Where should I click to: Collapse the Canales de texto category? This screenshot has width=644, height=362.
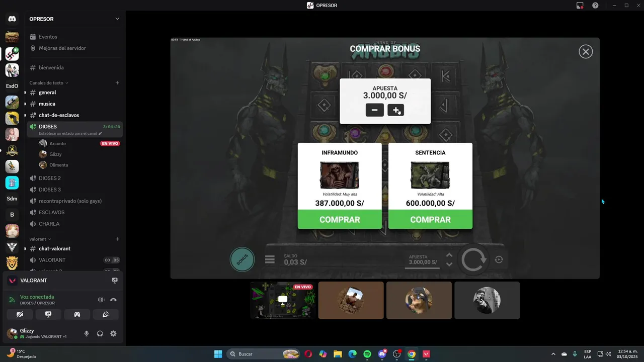click(49, 83)
